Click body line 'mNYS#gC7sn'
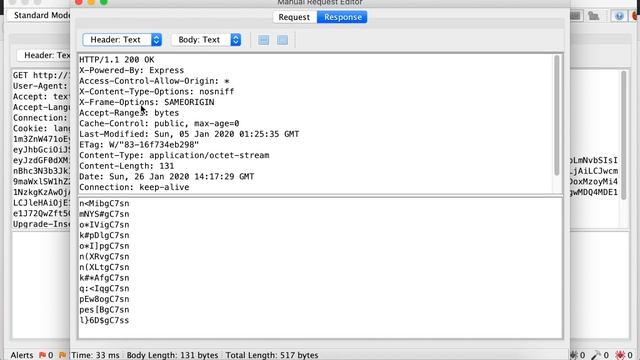The width and height of the screenshot is (640, 360). click(104, 214)
